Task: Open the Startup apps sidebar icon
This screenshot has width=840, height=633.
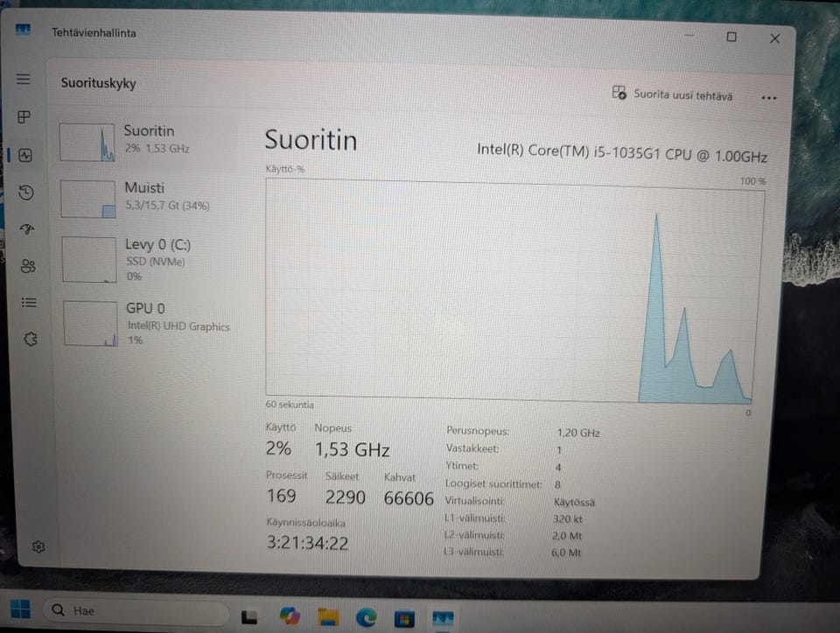Action: click(27, 229)
